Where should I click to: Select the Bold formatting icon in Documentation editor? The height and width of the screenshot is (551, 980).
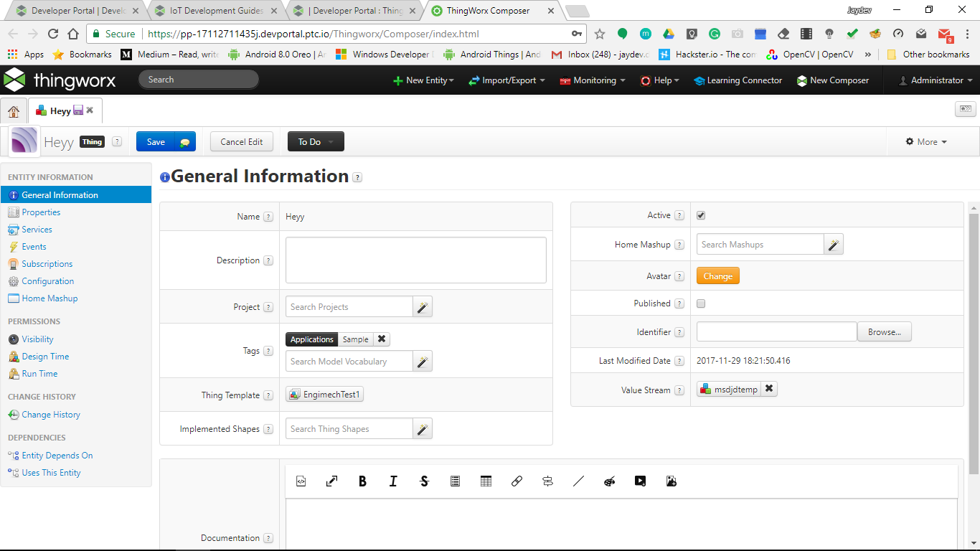[x=362, y=481]
